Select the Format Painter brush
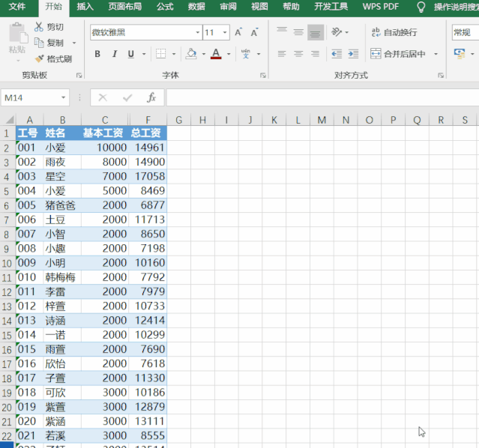 [x=39, y=58]
